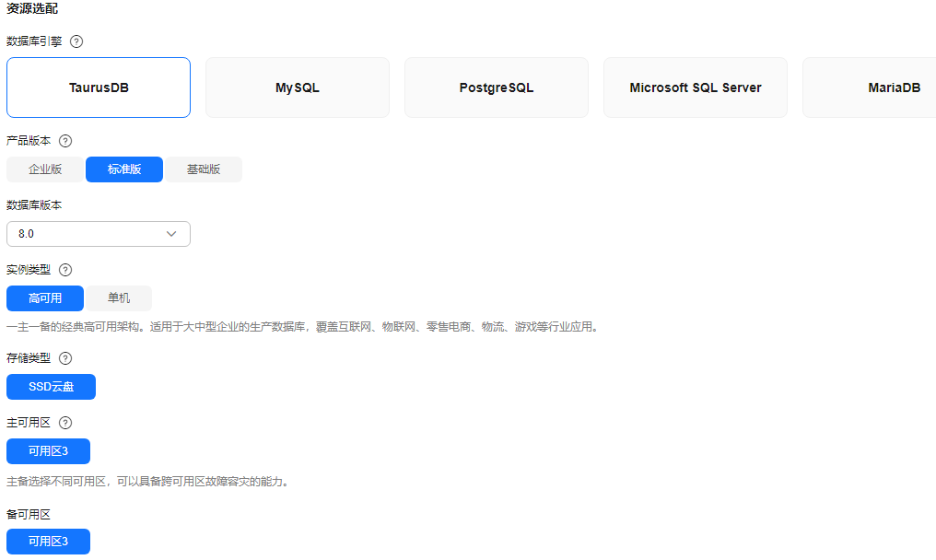
Task: Choose 标准版 product edition
Action: coord(124,169)
